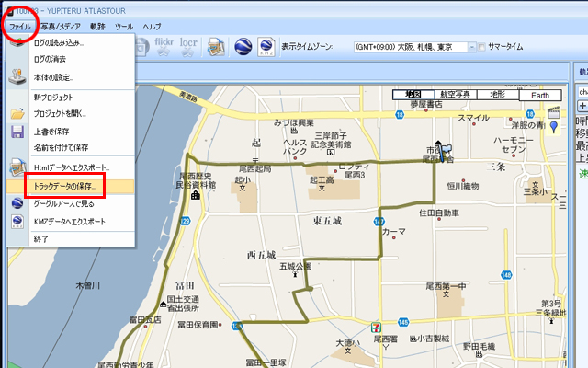Switch the map to 航空写真 view
This screenshot has height=368, width=588.
pos(456,95)
